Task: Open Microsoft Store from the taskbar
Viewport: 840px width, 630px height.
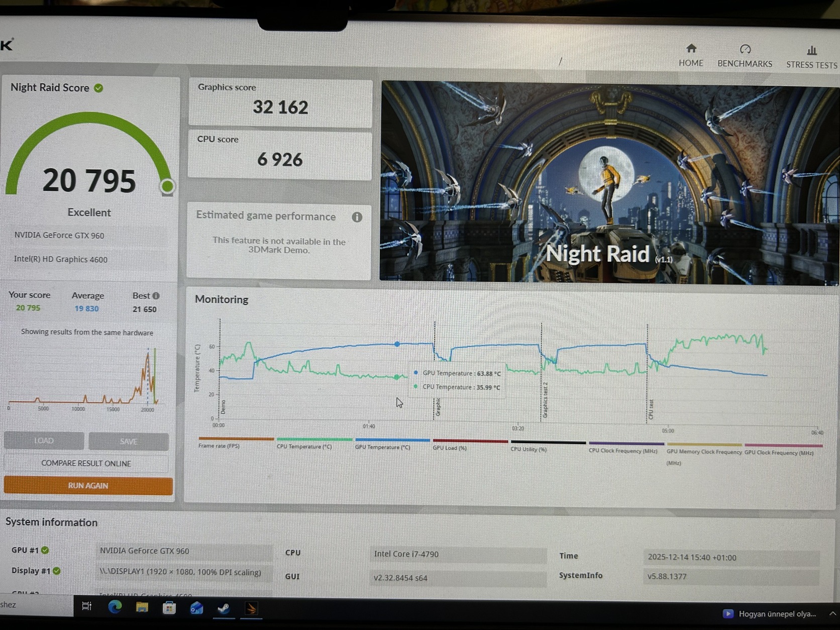Action: [169, 608]
